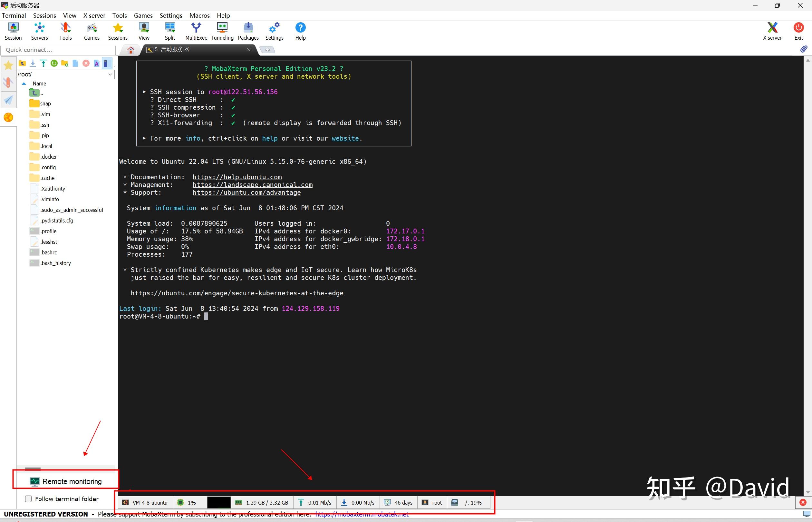Screen dimensions: 812x522
Task: Refresh the current folder listing
Action: tap(54, 63)
